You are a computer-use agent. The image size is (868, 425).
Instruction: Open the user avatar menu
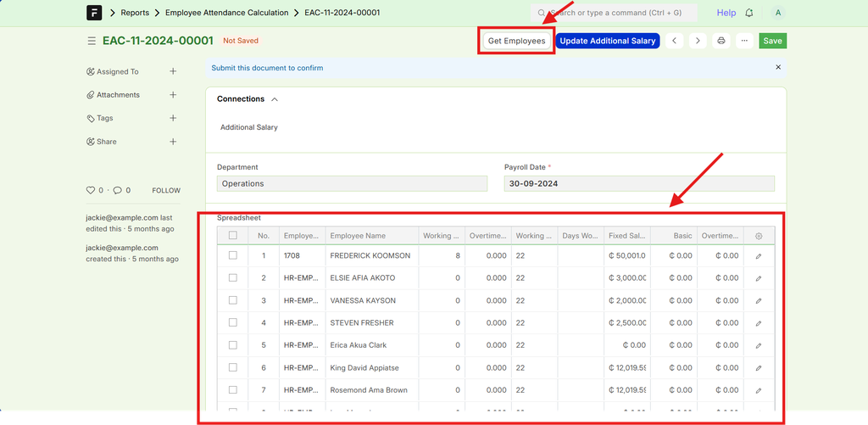(778, 13)
